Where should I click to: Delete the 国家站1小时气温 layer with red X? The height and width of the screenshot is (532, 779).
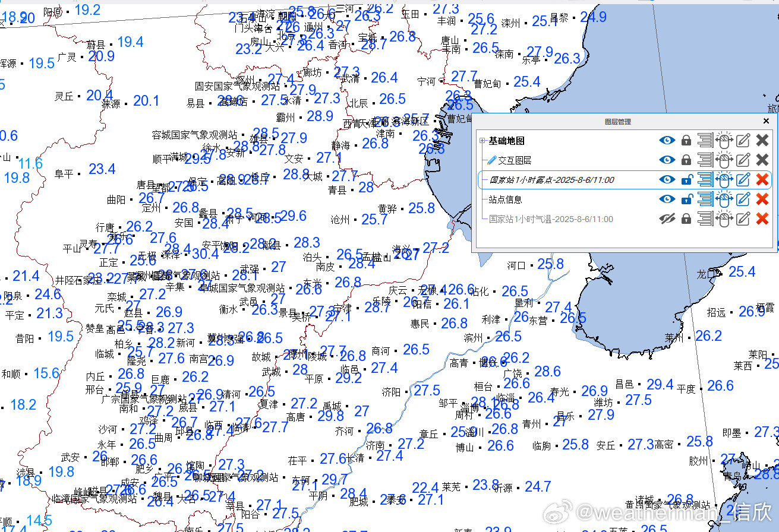pos(762,219)
